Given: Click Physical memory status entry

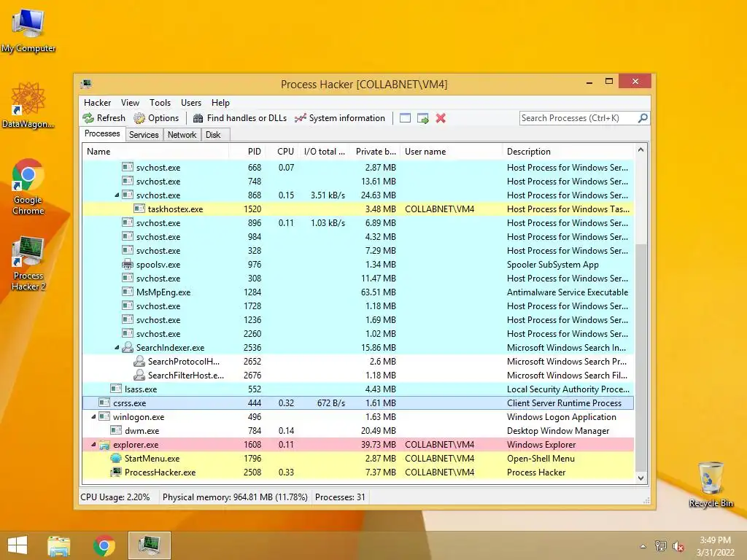Looking at the screenshot, I should point(235,497).
